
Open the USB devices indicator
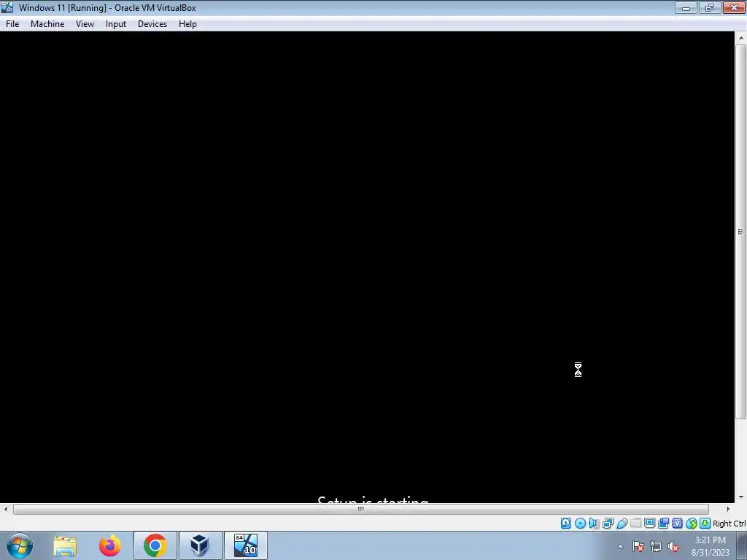pos(622,524)
